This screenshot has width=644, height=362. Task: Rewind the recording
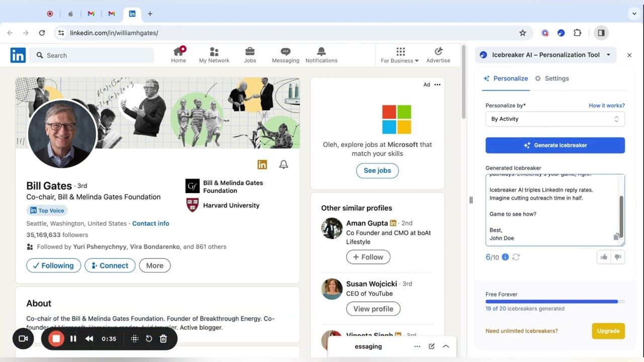[x=89, y=339]
